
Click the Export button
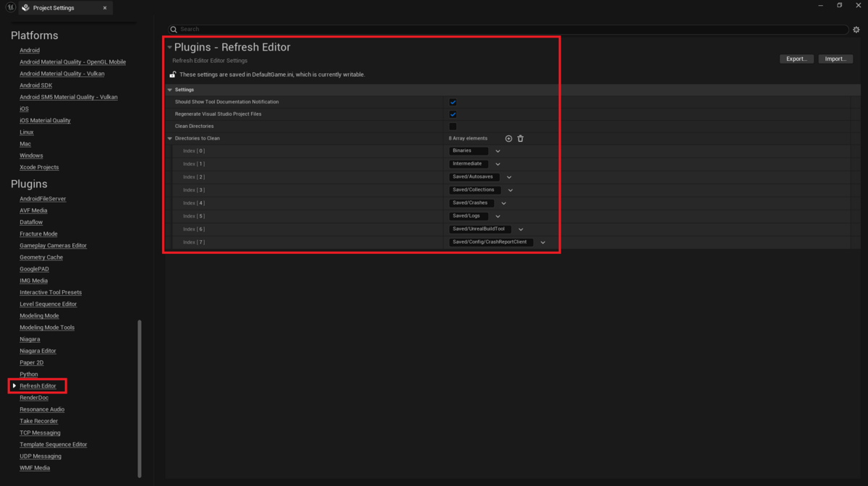[x=796, y=59]
